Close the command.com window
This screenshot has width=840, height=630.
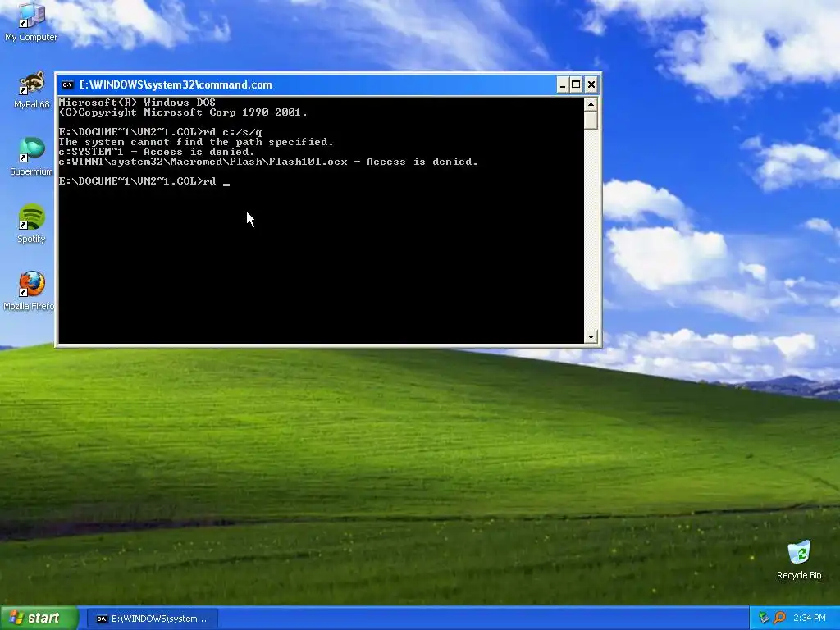(x=591, y=84)
